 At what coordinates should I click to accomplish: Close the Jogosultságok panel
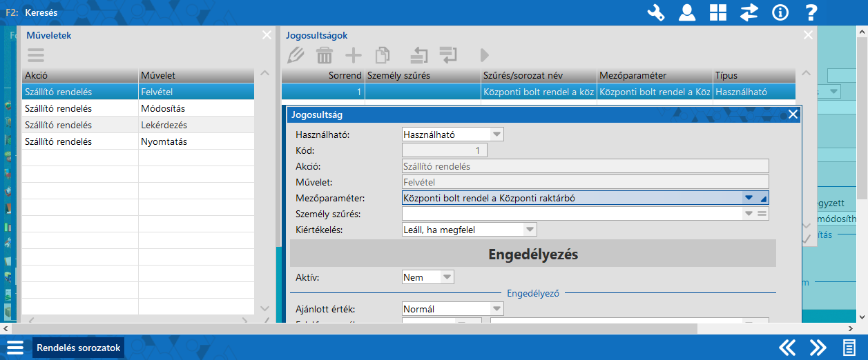808,35
